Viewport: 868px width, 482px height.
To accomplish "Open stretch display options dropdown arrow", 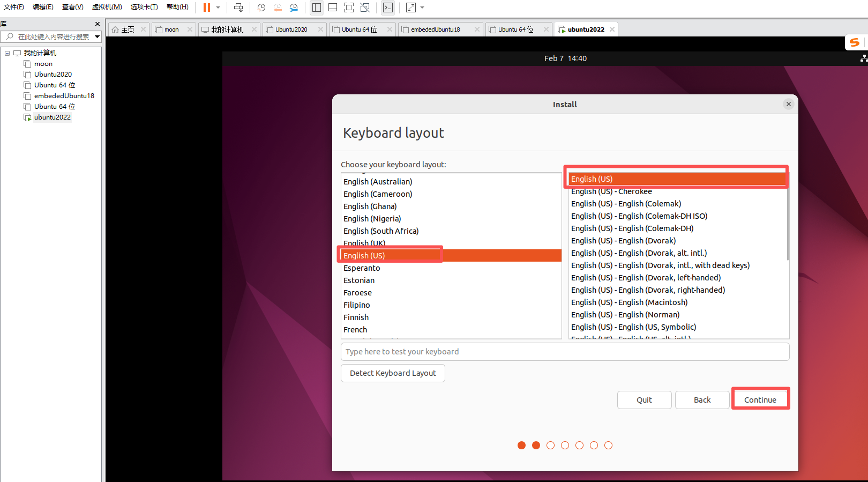I will [422, 8].
